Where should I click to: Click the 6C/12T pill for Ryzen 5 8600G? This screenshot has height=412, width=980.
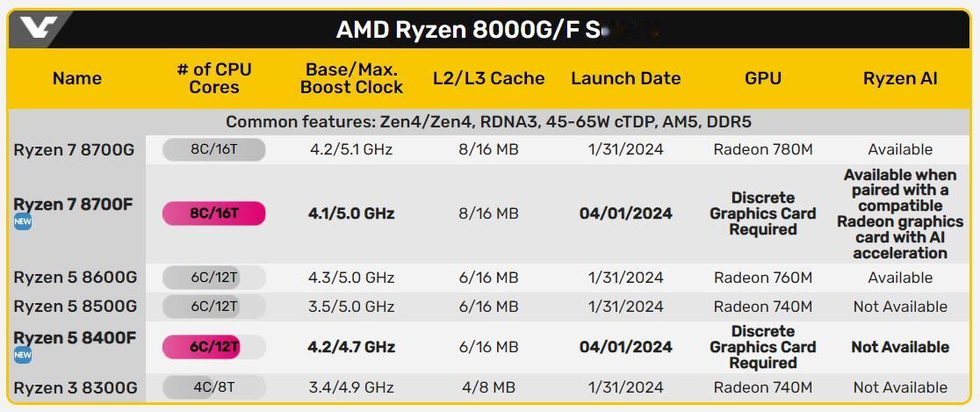coord(213,278)
